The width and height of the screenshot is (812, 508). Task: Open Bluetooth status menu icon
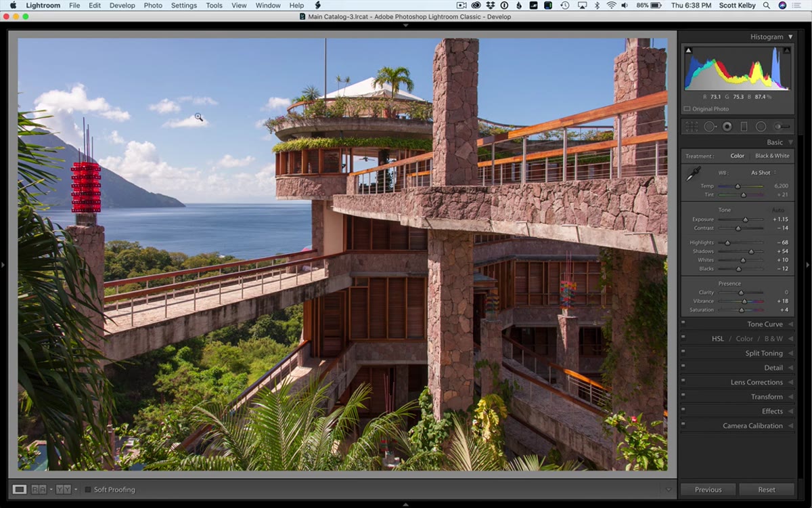click(597, 5)
